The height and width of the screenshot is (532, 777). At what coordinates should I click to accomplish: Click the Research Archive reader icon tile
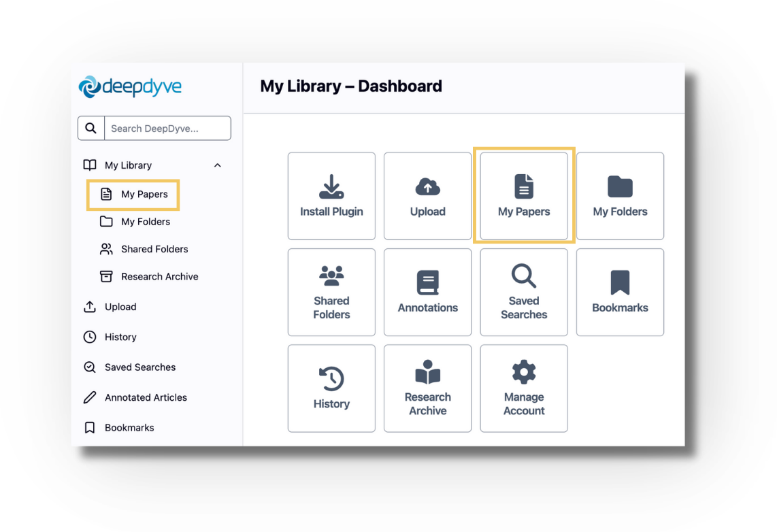point(428,371)
